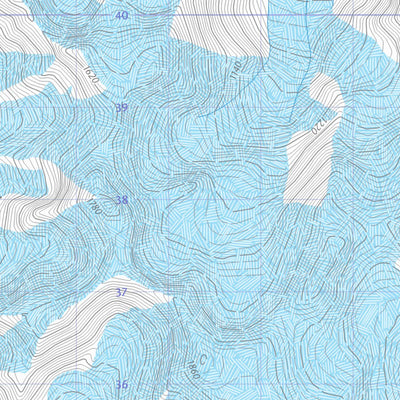The image size is (400, 400).
Task: Click the letter C map label
Action: click(203, 359)
